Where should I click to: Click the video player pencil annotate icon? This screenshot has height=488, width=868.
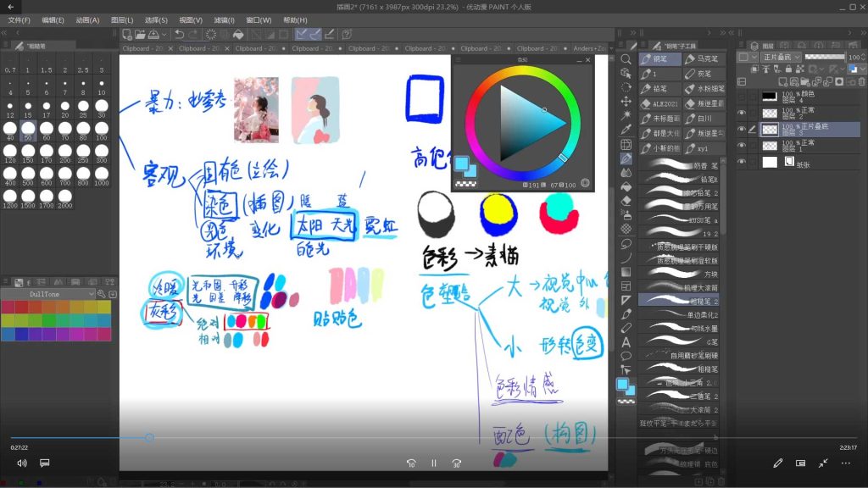point(778,463)
